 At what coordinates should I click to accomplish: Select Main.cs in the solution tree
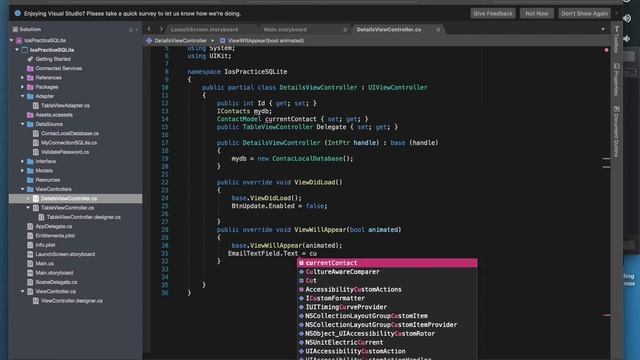[x=44, y=263]
